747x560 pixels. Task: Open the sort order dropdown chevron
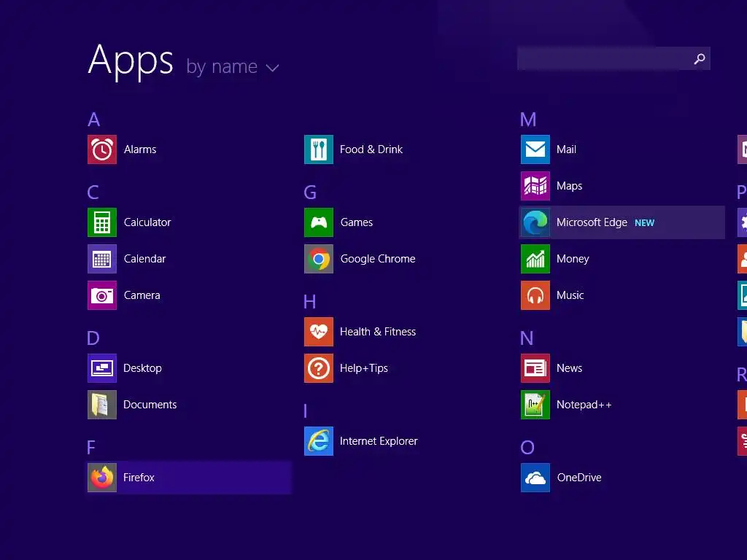[272, 68]
